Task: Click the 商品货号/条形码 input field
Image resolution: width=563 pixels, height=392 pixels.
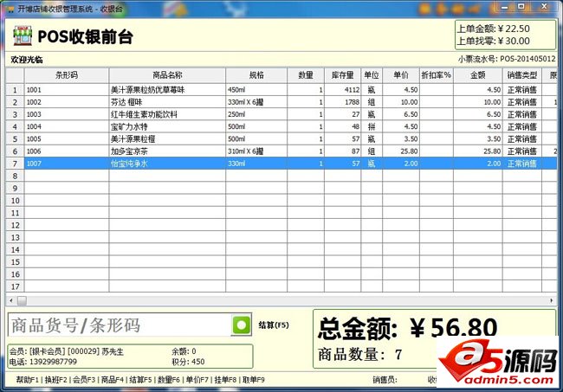Action: (x=120, y=325)
